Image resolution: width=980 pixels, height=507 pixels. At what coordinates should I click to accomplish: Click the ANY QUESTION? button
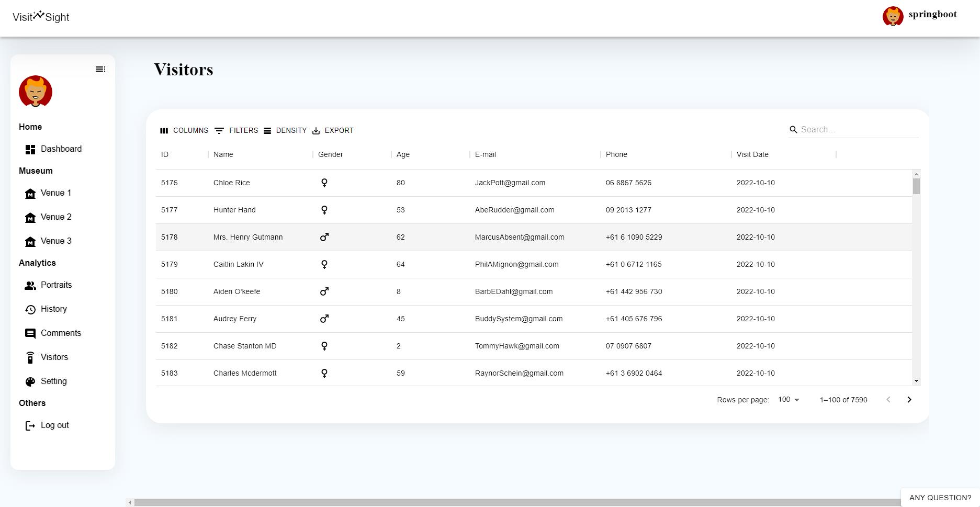click(939, 497)
